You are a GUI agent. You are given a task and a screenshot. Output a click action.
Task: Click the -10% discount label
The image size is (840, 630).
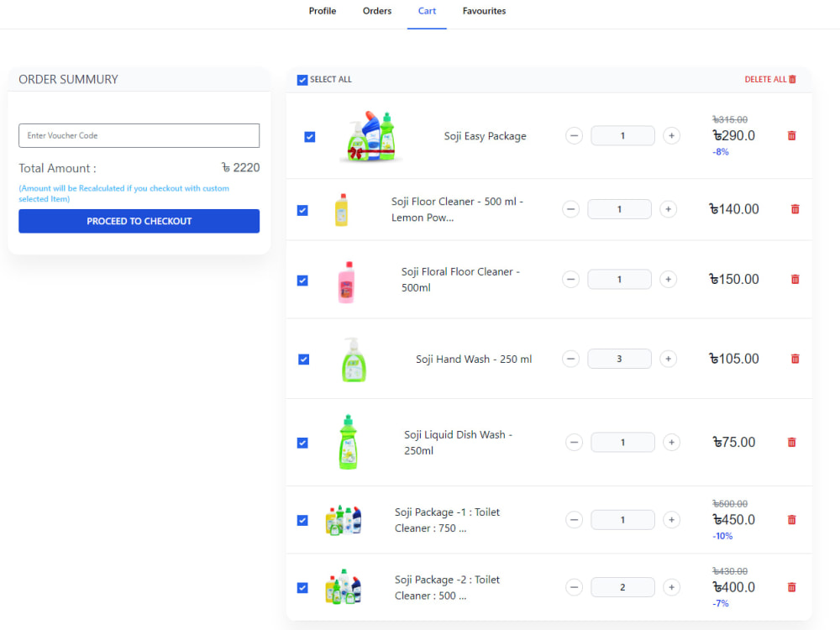tap(722, 536)
